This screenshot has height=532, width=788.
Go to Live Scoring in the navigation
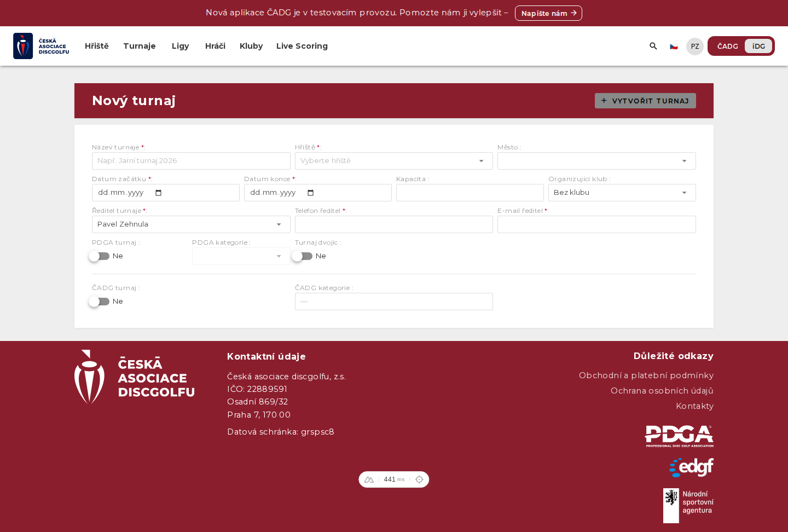(x=302, y=46)
